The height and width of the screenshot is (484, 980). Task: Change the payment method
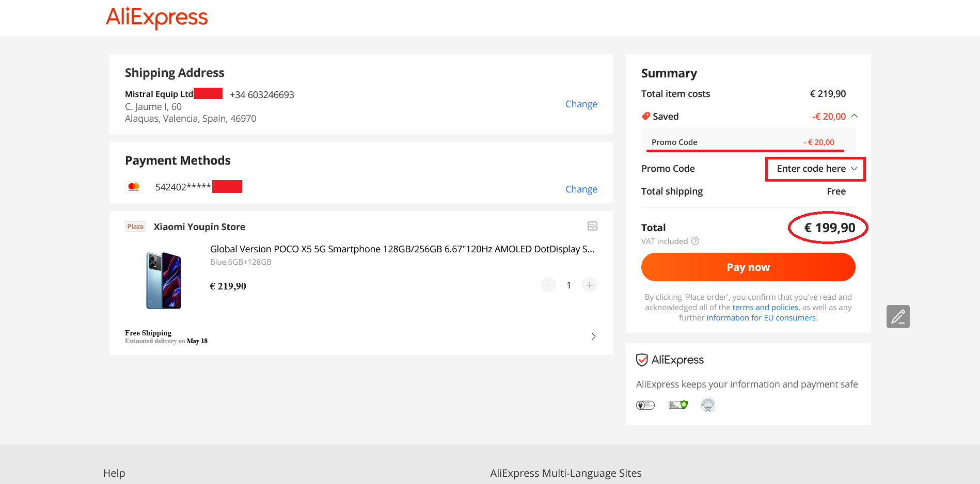coord(581,189)
